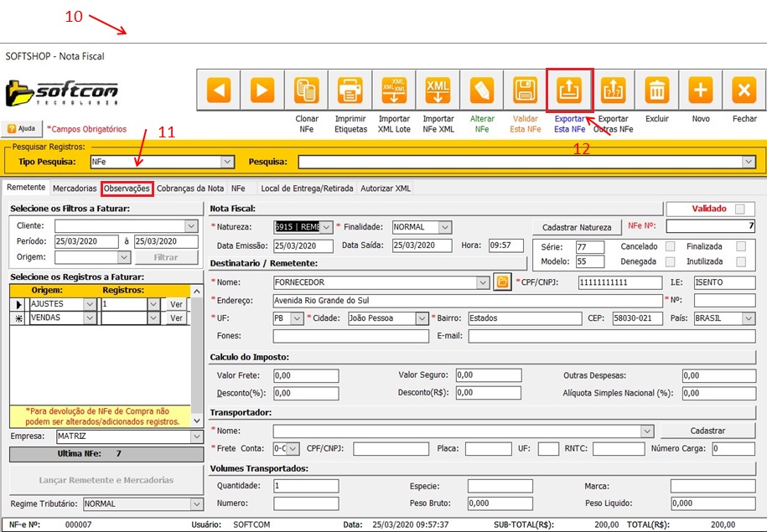Click the Valor Frete input field
Viewport: 767px width, 532px height.
[305, 375]
